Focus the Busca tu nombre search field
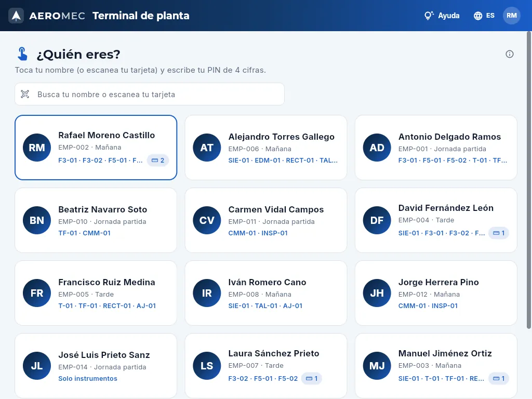Viewport: 532px width, 399px height. pos(150,94)
